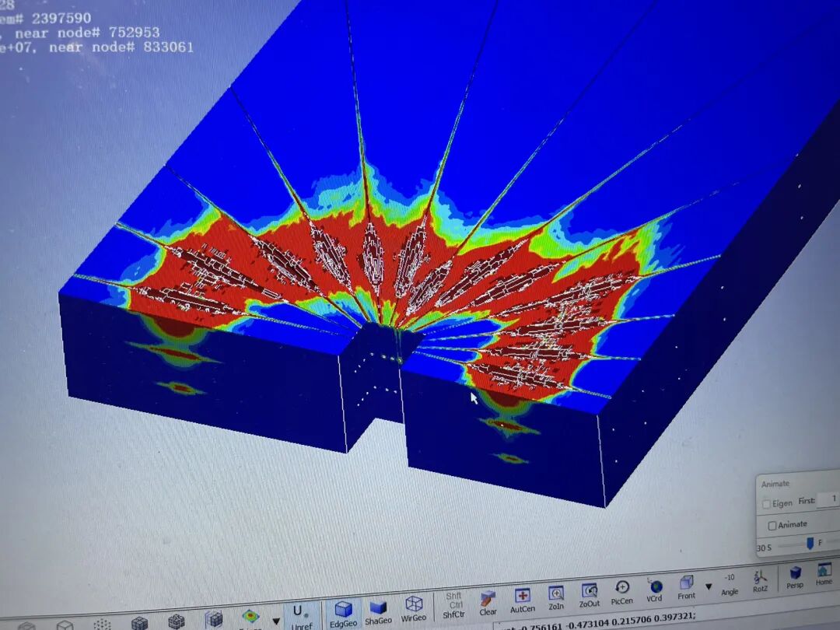The width and height of the screenshot is (840, 630).
Task: Click the First value input field
Action: (x=829, y=499)
